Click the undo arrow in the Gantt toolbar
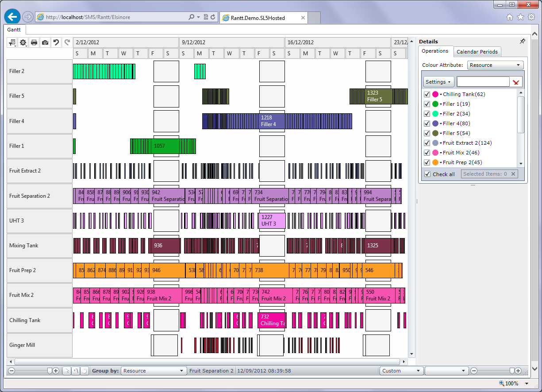This screenshot has width=542, height=392. coord(56,42)
